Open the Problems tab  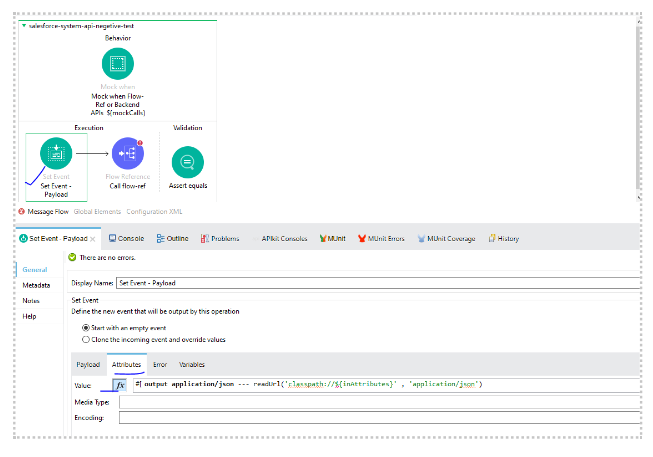220,238
